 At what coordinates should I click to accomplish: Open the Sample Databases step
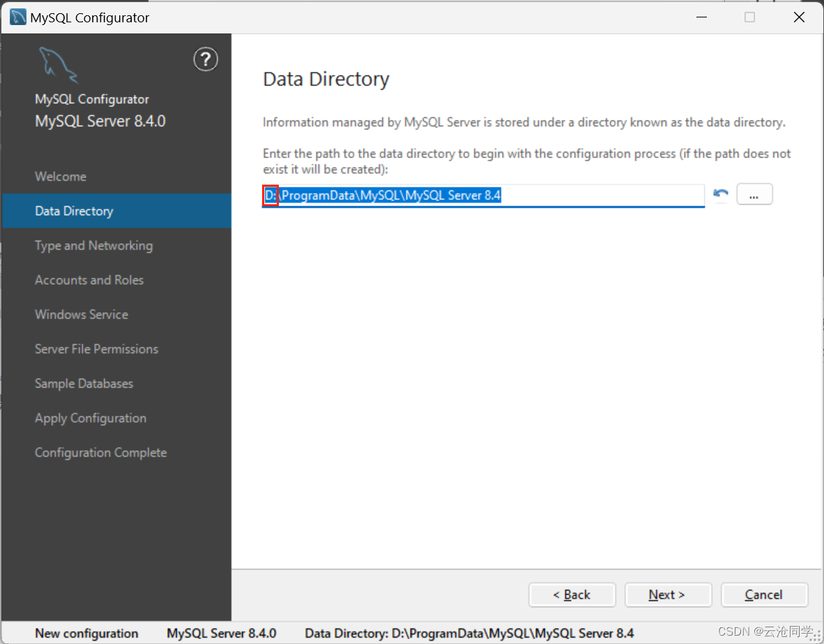pyautogui.click(x=84, y=383)
